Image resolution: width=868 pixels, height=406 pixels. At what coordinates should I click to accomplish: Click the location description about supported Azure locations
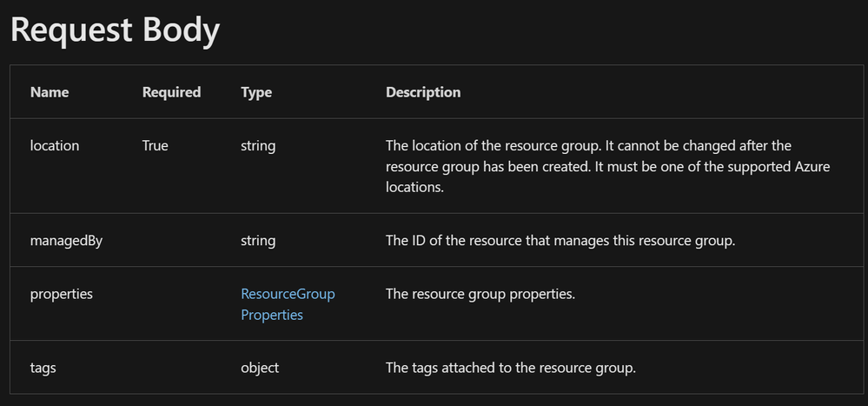tap(607, 166)
